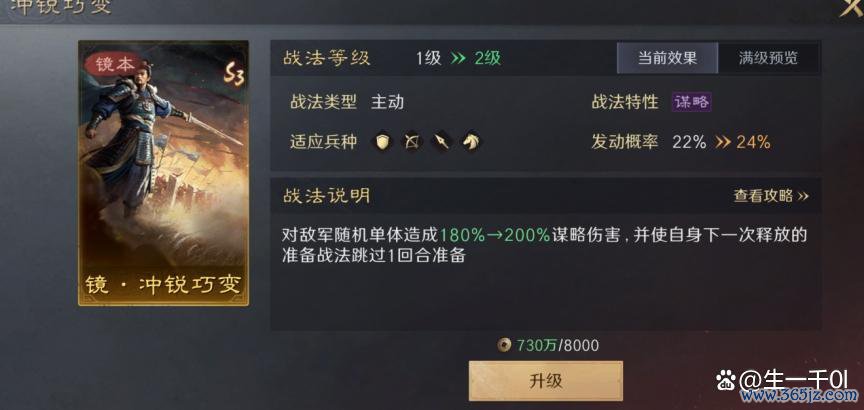This screenshot has width=864, height=410.
Task: Click the 180%→200% damage value text
Action: click(x=495, y=235)
